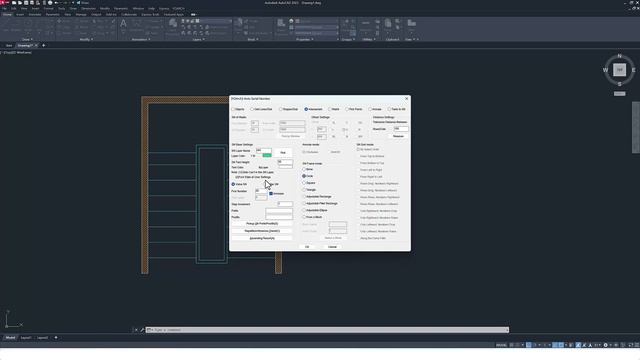
Task: Expand the Modify panel flyout
Action: coord(86,40)
